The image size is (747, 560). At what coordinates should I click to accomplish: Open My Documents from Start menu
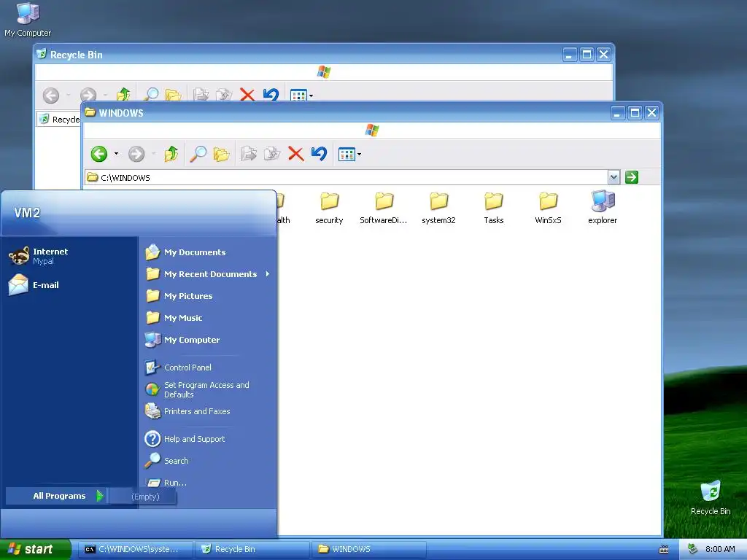point(208,252)
